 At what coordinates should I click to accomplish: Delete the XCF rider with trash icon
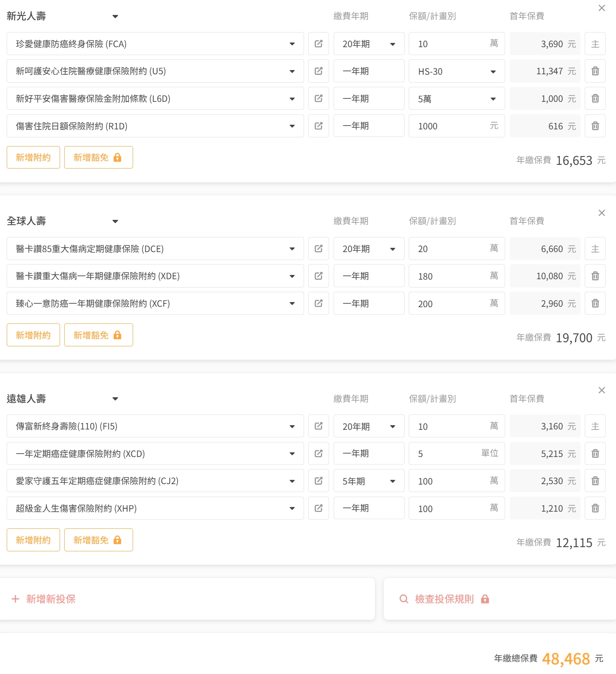(595, 303)
